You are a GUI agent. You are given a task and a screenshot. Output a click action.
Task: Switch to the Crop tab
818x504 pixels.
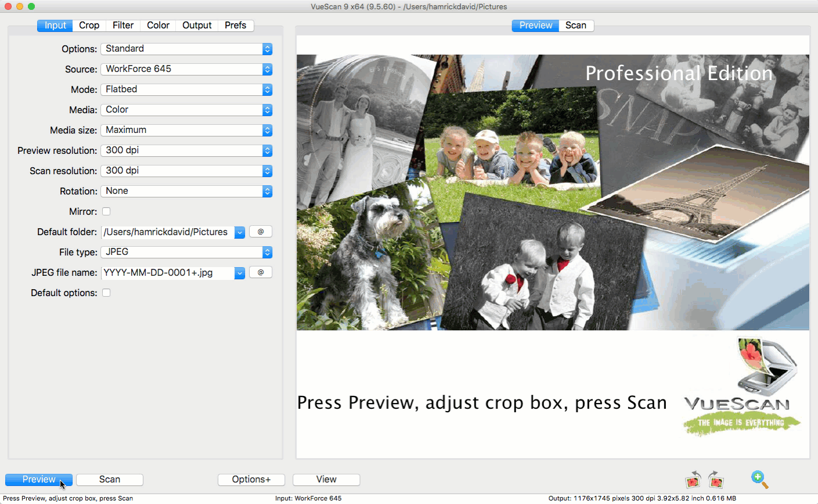pos(89,26)
